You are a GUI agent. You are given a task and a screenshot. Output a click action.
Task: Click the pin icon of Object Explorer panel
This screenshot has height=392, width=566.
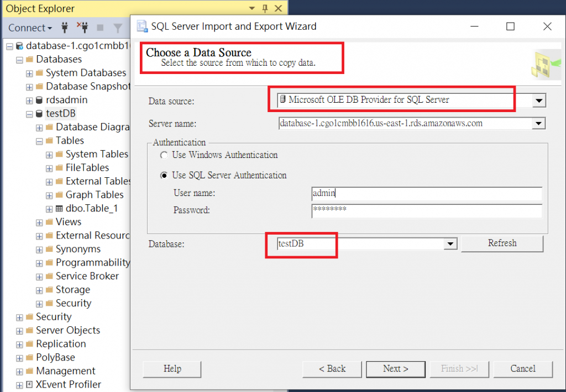(x=265, y=8)
